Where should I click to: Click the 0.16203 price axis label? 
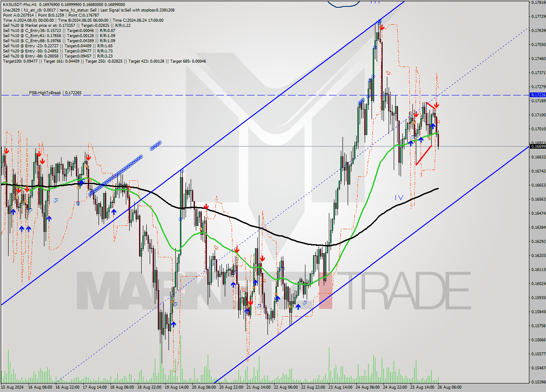[x=539, y=256]
